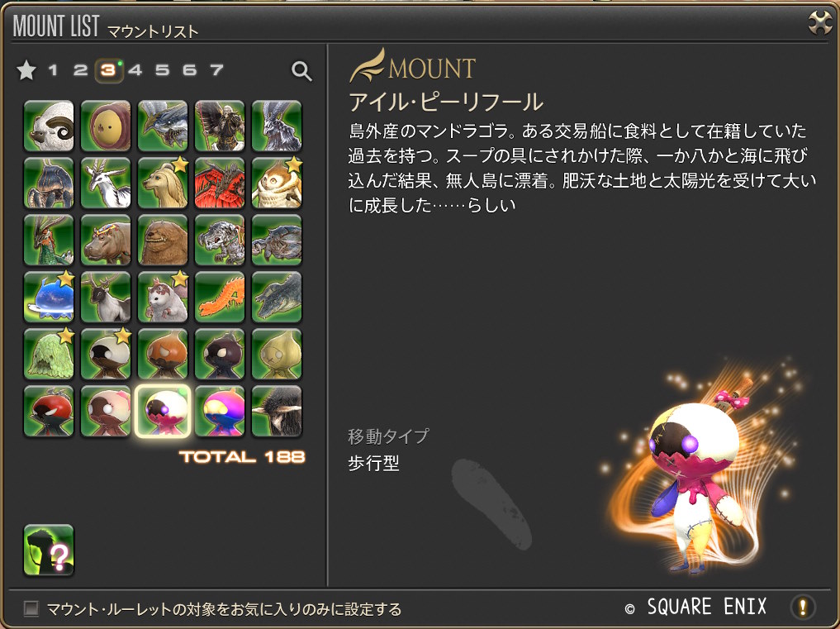This screenshot has width=840, height=629.
Task: Enable favorites-only mount roulette checkbox
Action: (31, 608)
